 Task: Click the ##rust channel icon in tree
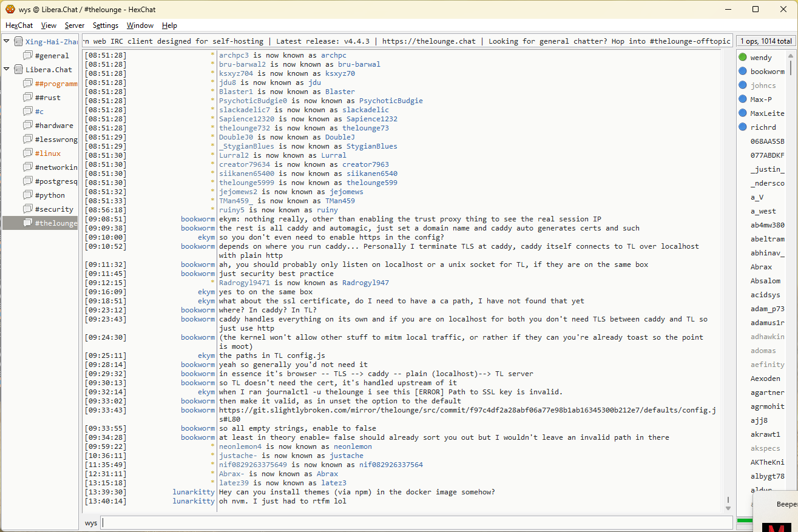pyautogui.click(x=27, y=98)
